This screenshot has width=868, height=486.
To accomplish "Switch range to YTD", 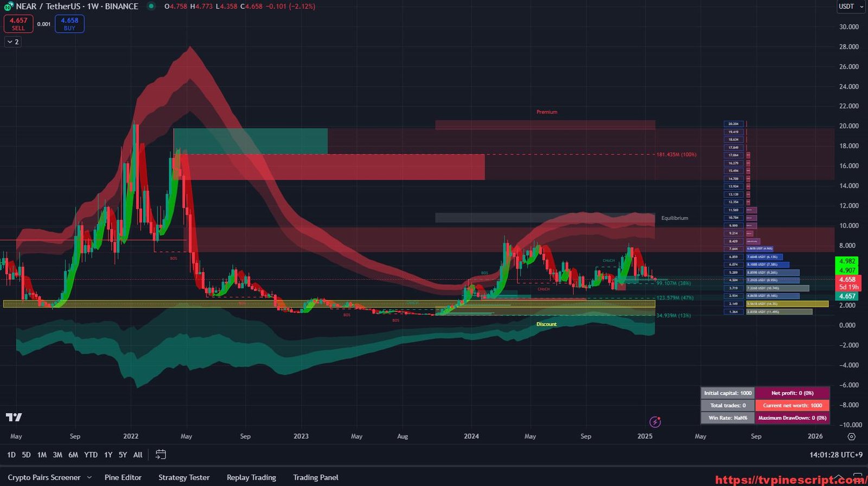I will tap(91, 455).
